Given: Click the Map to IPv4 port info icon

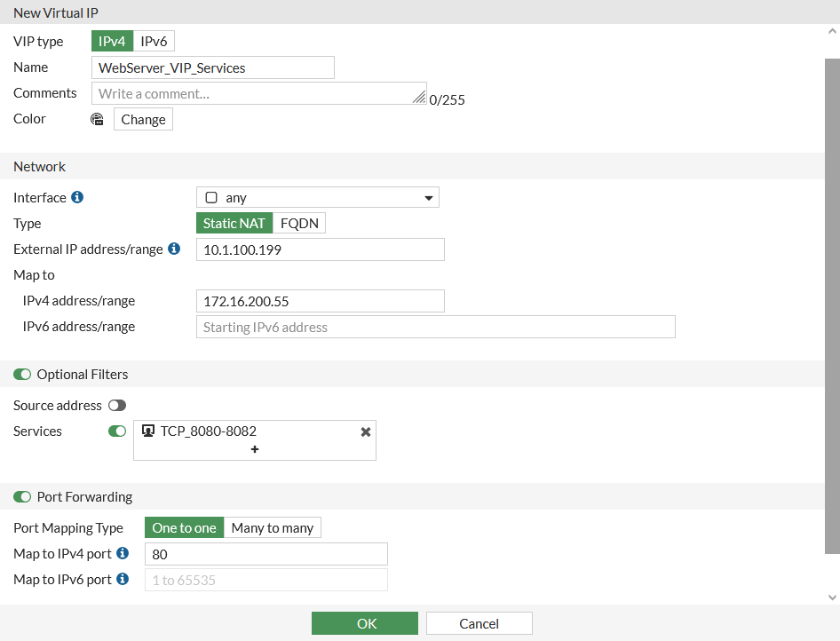Looking at the screenshot, I should [x=121, y=553].
